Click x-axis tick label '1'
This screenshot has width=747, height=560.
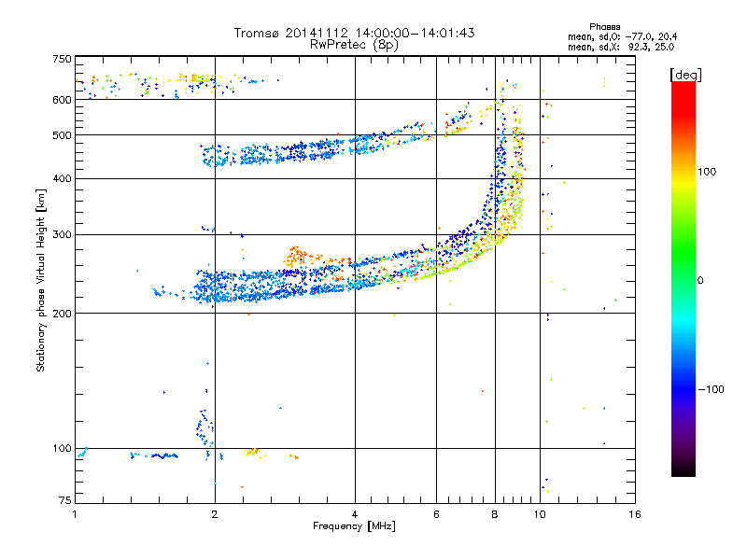pyautogui.click(x=75, y=514)
